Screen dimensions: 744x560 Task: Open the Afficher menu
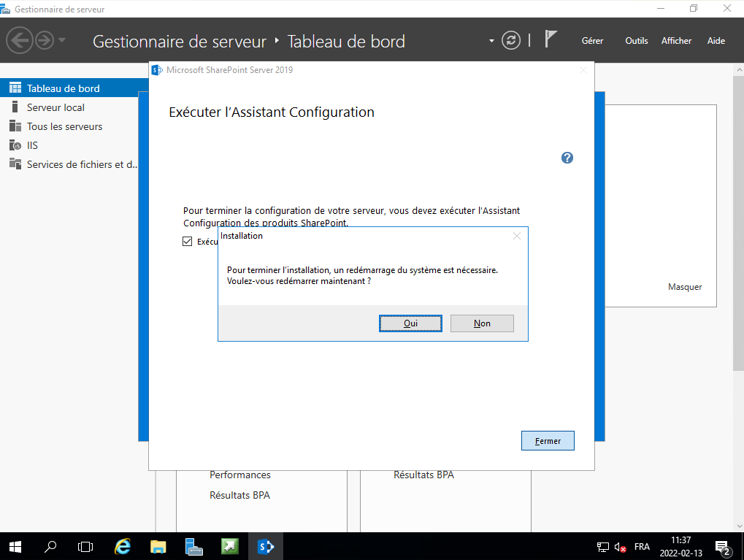click(676, 41)
